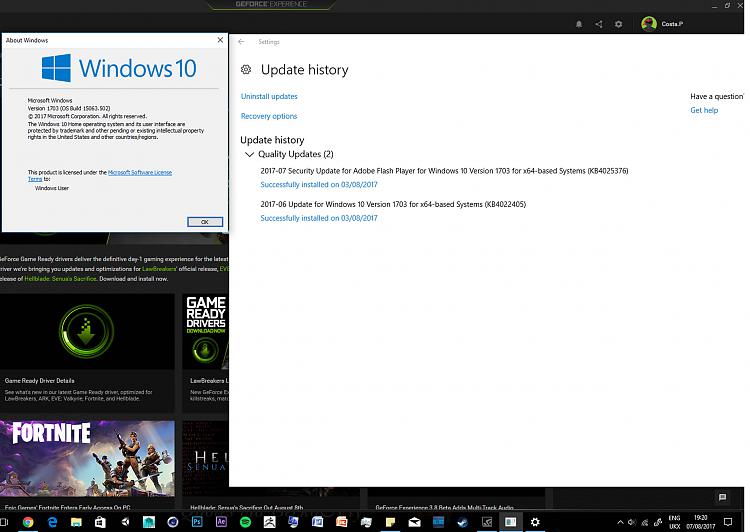
Task: Click the Uninstall updates link
Action: pyautogui.click(x=269, y=96)
